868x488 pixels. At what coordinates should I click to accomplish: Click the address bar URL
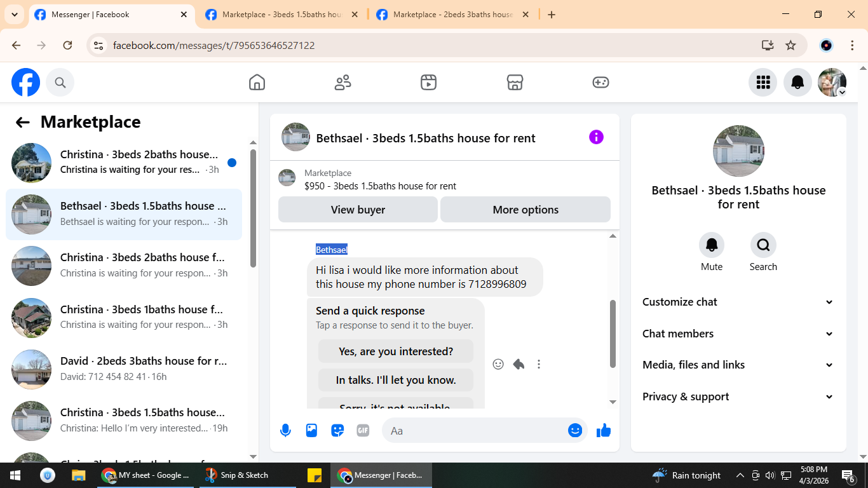pos(214,46)
